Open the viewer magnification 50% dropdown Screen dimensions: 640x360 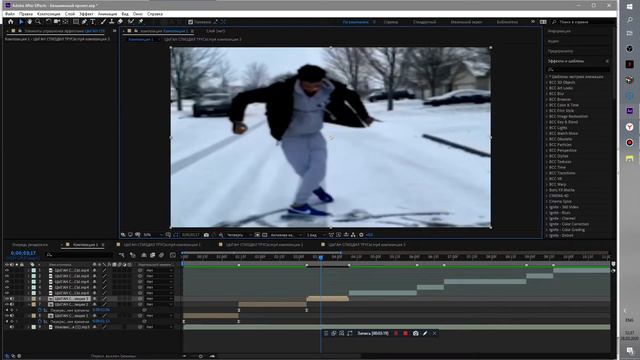(152, 235)
